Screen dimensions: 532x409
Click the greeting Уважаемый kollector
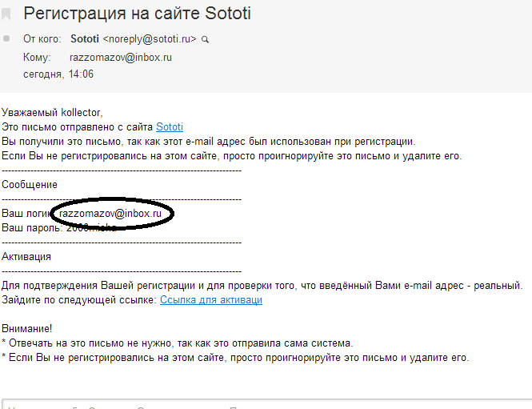53,112
